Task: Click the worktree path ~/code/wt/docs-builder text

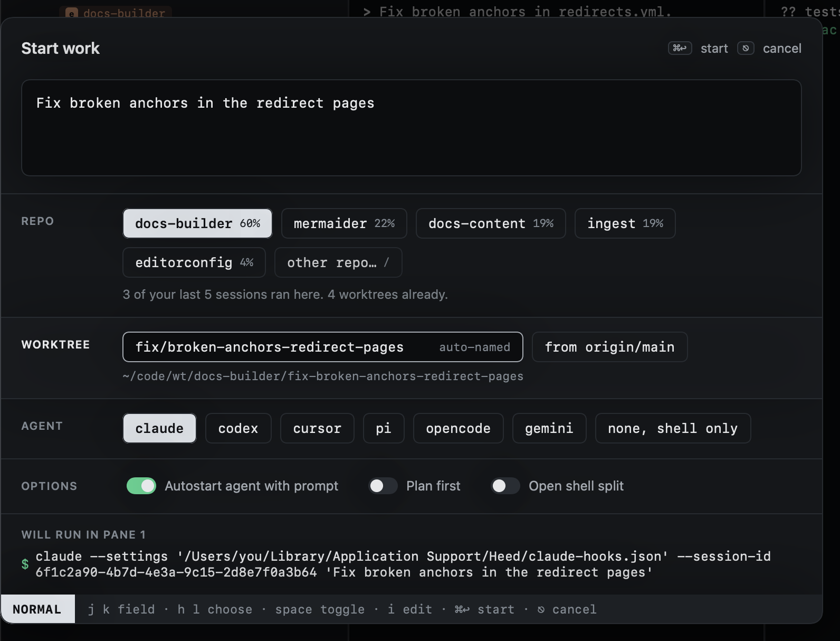Action: tap(323, 376)
